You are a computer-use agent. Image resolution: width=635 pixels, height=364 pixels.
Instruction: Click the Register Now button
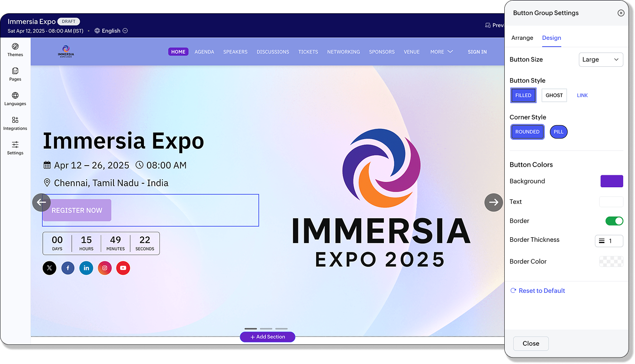[x=77, y=210]
